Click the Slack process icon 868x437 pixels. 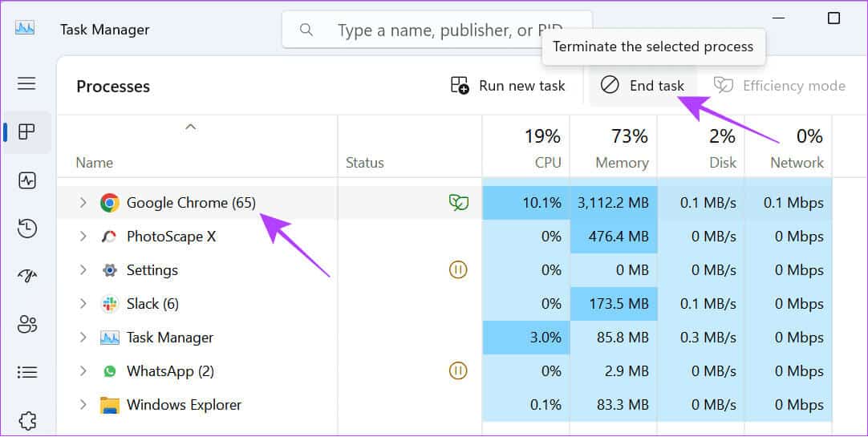[110, 304]
